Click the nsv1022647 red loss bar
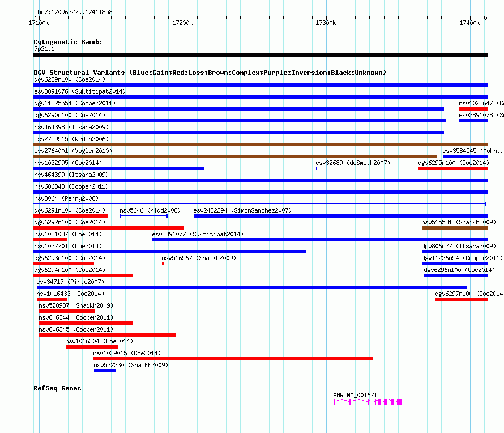Image resolution: width=504 pixels, height=433 pixels. (473, 109)
